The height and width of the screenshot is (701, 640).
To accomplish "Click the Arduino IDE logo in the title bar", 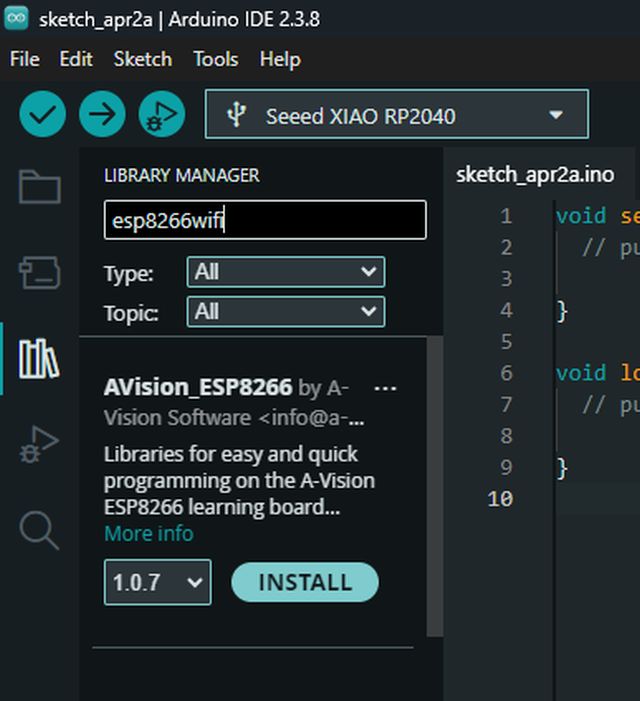I will (x=17, y=19).
